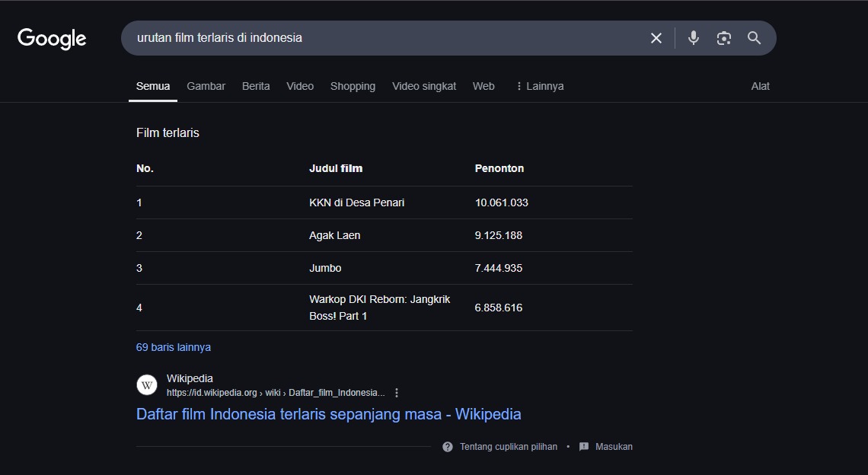Click the Tentang cuplikan pilihan link

pos(508,447)
